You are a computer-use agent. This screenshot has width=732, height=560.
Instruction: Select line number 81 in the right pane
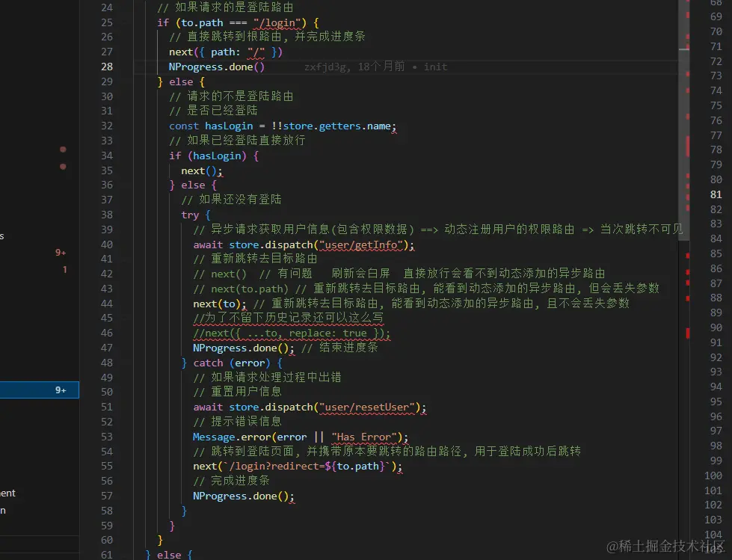(x=716, y=194)
